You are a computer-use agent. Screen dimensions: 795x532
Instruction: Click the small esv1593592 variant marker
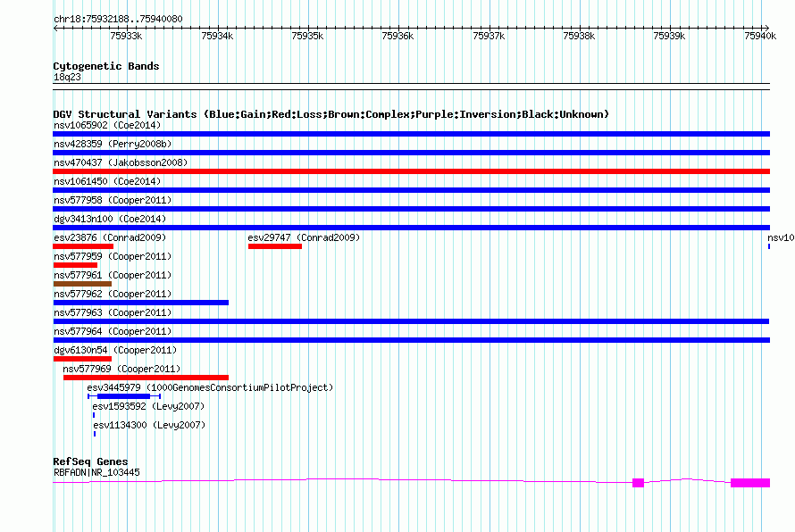point(94,415)
